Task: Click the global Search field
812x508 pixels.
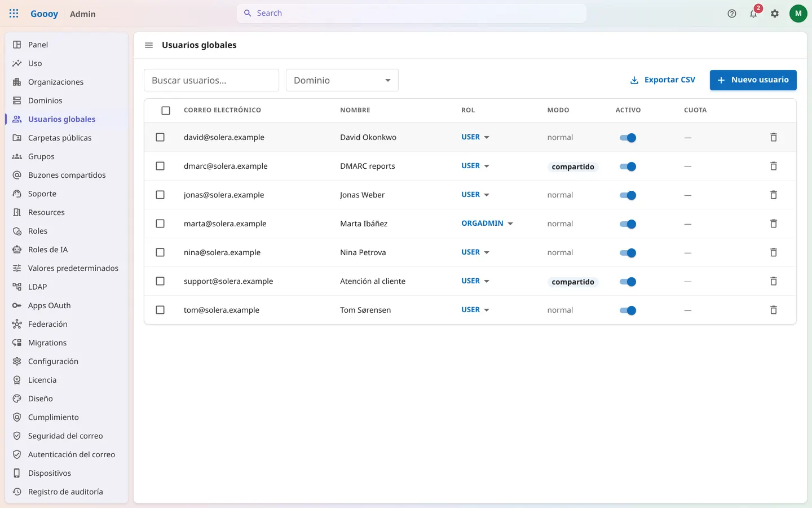Action: [x=412, y=13]
